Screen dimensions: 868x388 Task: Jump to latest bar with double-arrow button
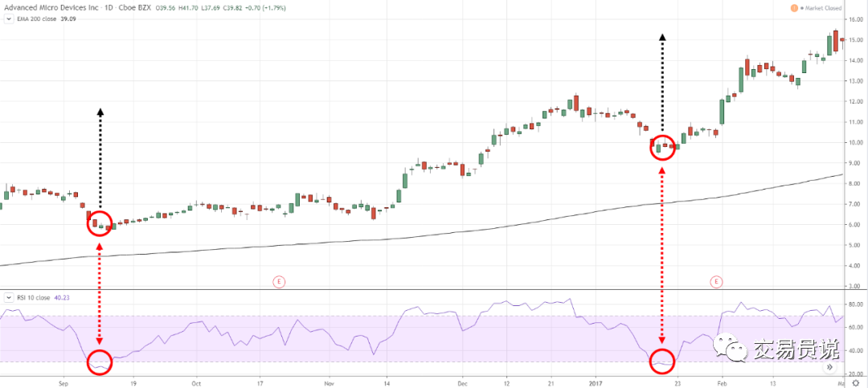(829, 366)
